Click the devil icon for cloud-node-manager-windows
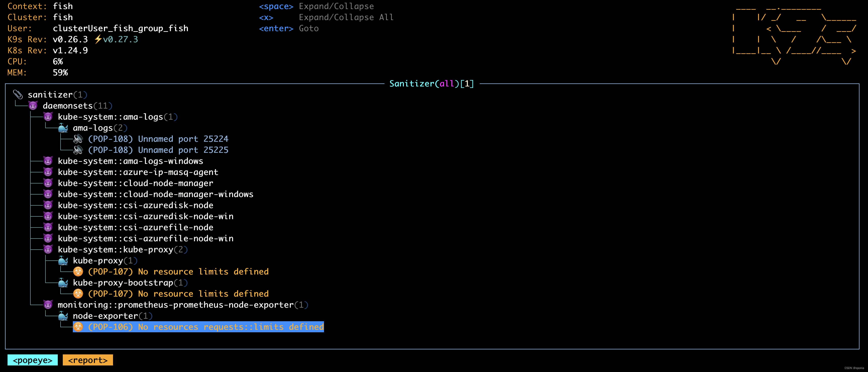Screen dimensions: 868x372 48,194
